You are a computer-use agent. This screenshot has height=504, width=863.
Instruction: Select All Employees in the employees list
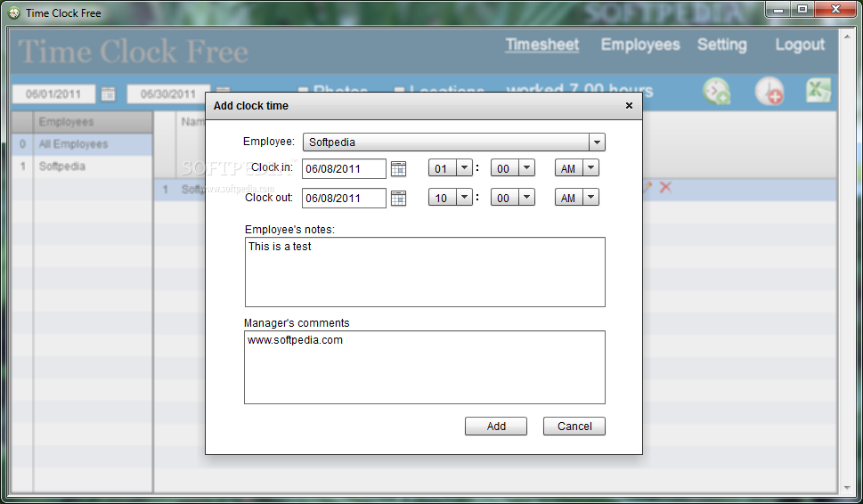(82, 144)
